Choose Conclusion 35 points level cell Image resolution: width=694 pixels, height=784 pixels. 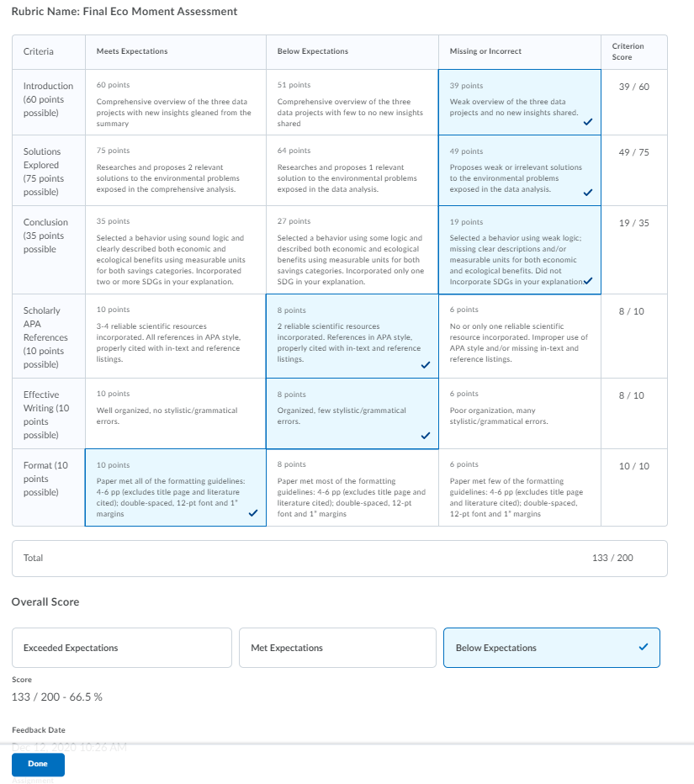[x=176, y=250]
